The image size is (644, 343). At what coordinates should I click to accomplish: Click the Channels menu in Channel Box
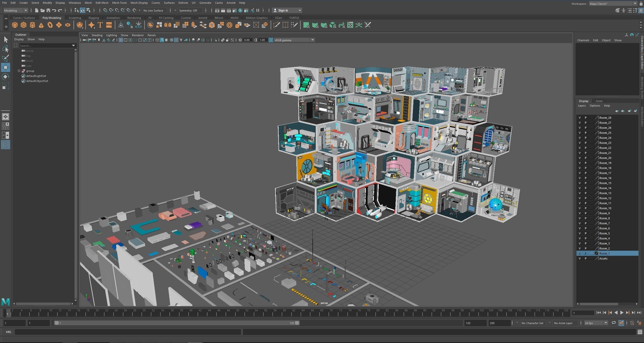583,40
